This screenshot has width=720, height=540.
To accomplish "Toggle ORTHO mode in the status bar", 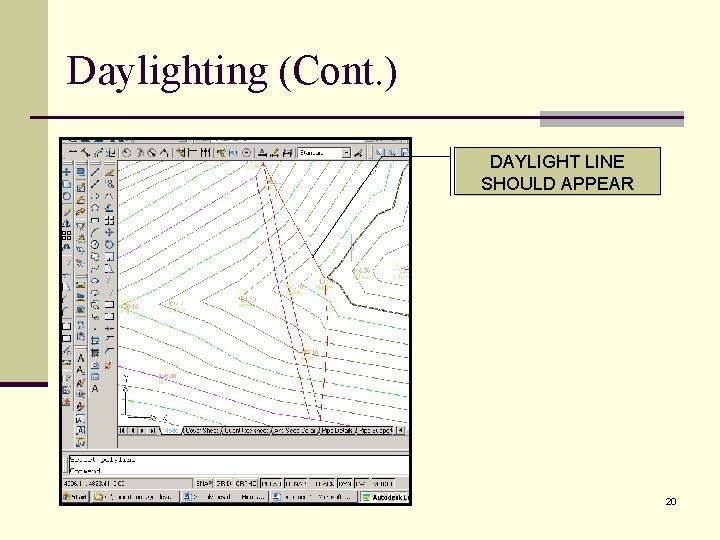I will pos(246,484).
